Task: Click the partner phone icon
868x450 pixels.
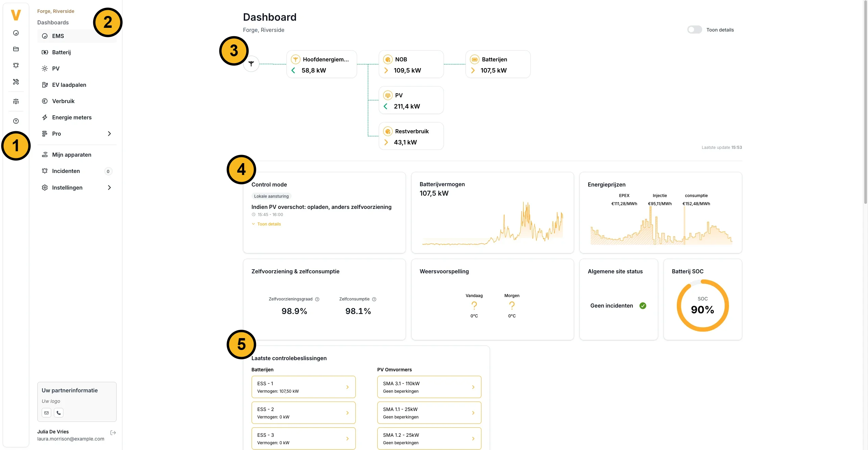Action: (59, 413)
